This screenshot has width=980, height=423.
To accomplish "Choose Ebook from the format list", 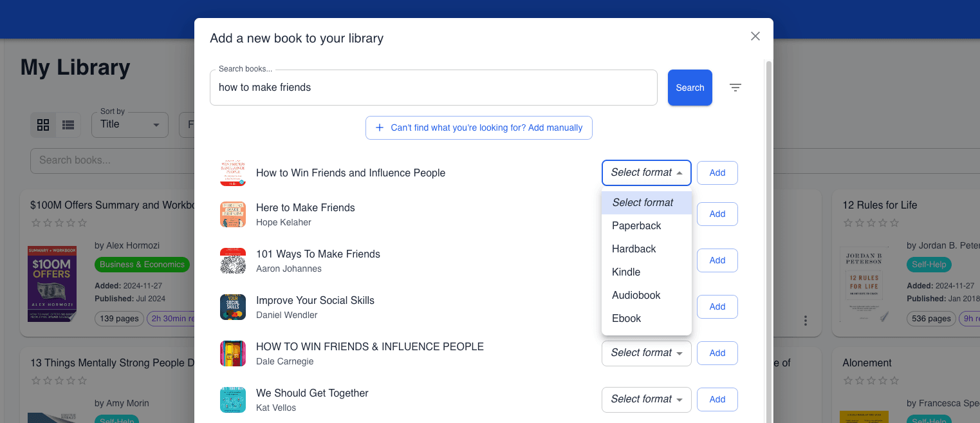I will (647, 318).
